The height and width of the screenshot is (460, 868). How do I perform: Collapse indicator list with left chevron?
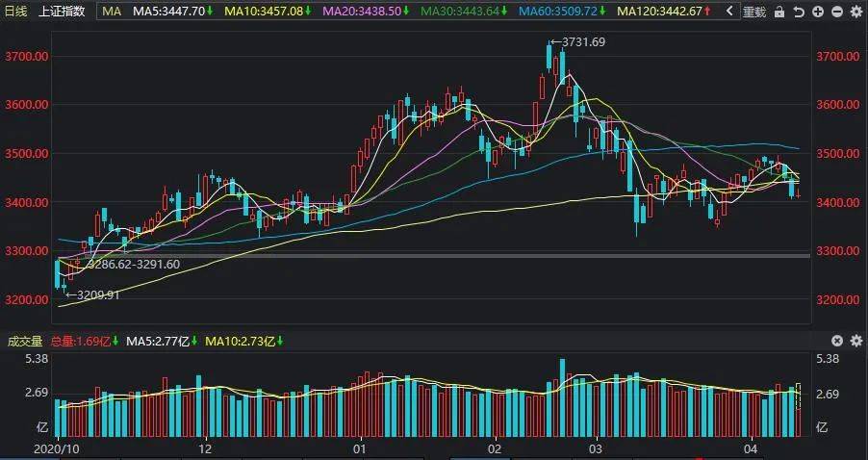[728, 13]
